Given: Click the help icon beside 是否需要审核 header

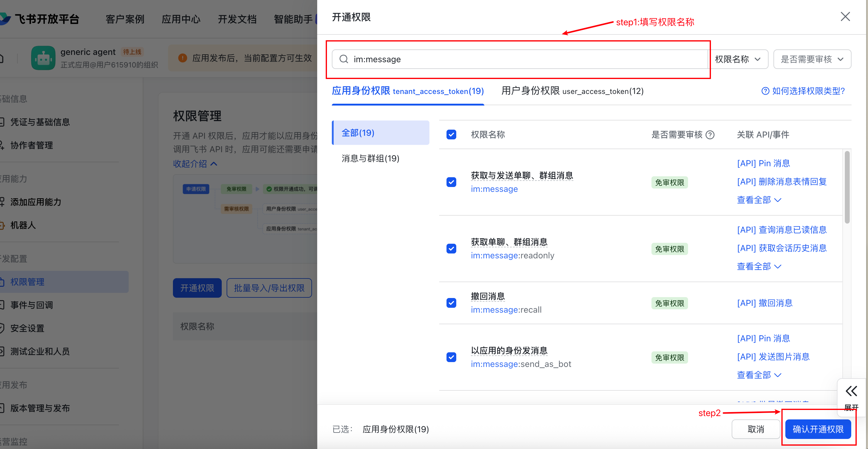Looking at the screenshot, I should 710,135.
